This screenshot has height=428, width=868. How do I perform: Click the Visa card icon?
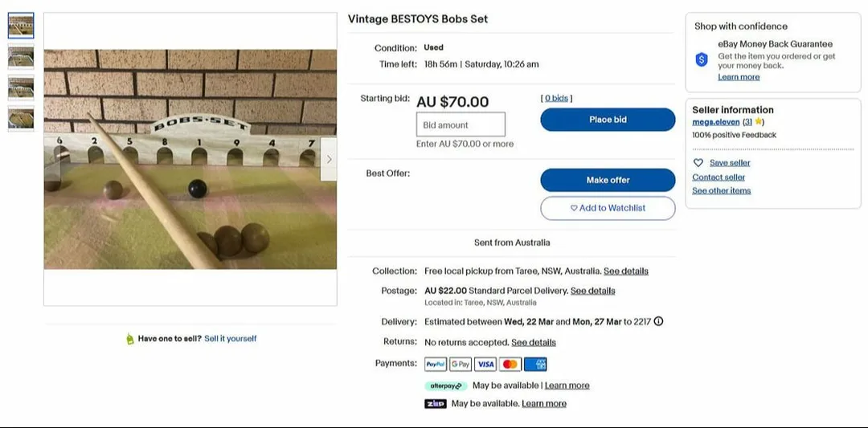(x=485, y=364)
